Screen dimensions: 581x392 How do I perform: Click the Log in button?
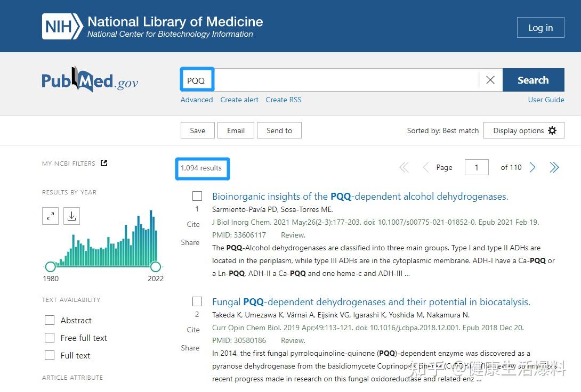click(540, 28)
